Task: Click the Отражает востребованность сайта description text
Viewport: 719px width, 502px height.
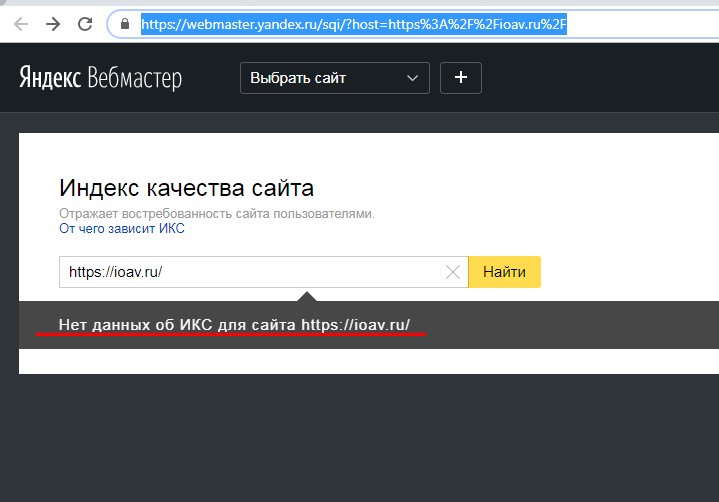Action: (216, 213)
